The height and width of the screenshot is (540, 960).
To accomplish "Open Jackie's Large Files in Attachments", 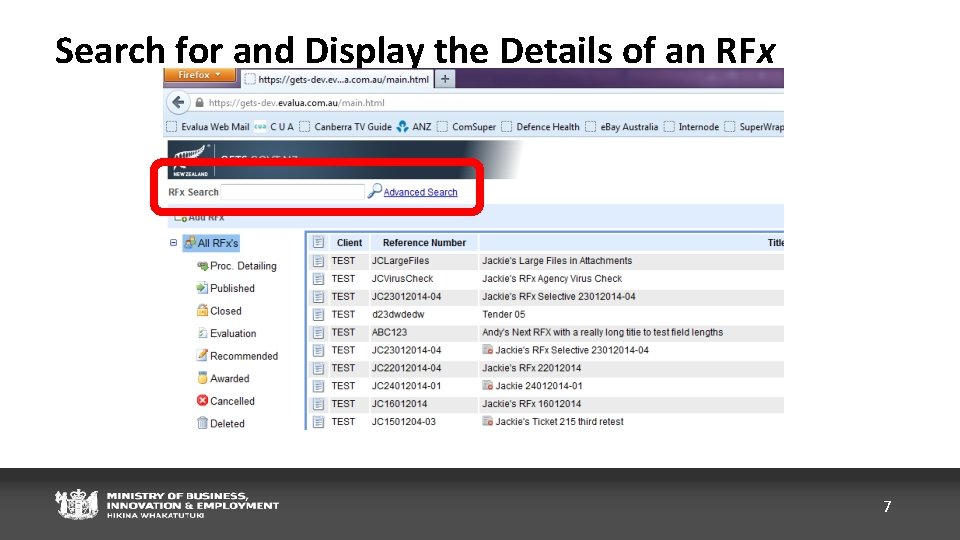I will tap(557, 261).
